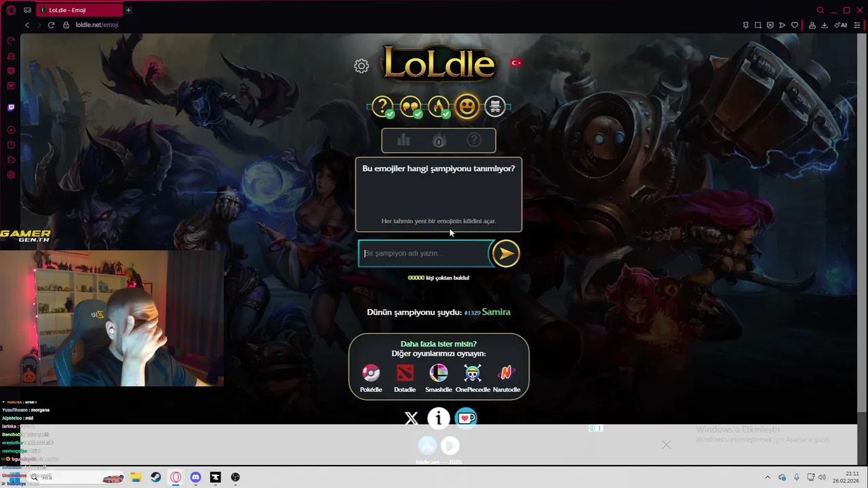Click the loldle.net/emoji address bar
The image size is (868, 488).
point(97,25)
